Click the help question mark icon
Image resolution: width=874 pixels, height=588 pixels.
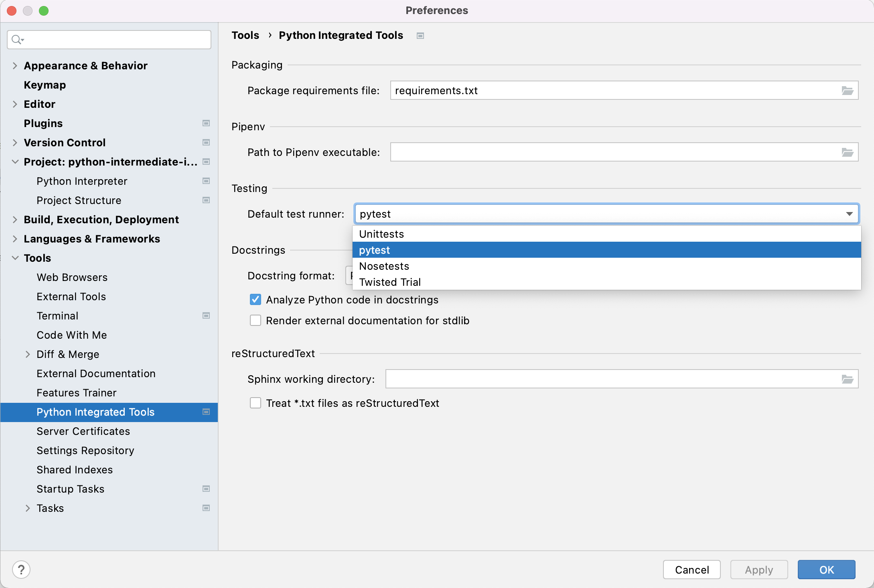pyautogui.click(x=21, y=569)
